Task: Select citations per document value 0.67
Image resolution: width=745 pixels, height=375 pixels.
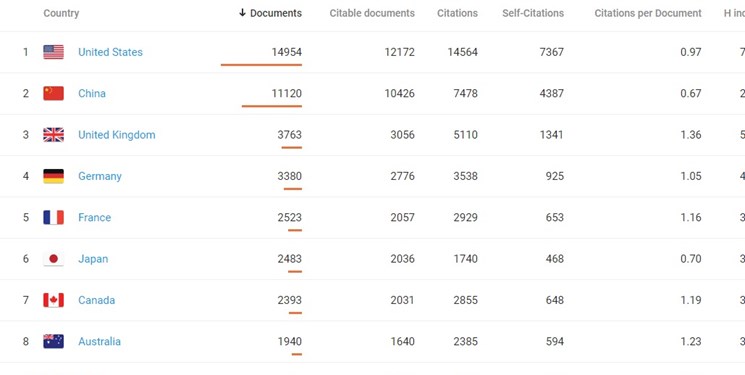Action: [x=691, y=93]
